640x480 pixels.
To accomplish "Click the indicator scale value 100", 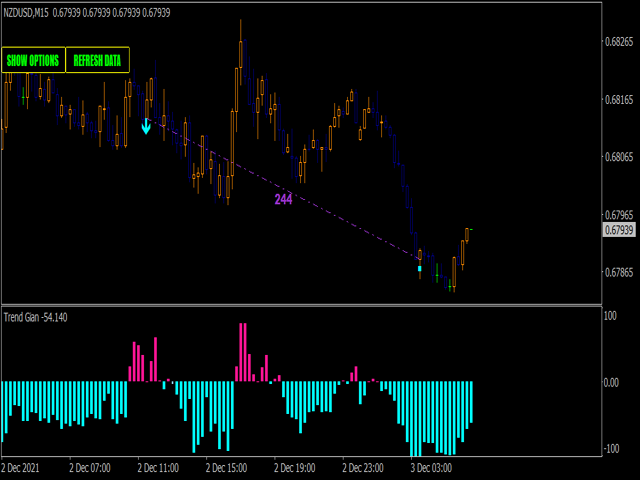I will tap(610, 316).
